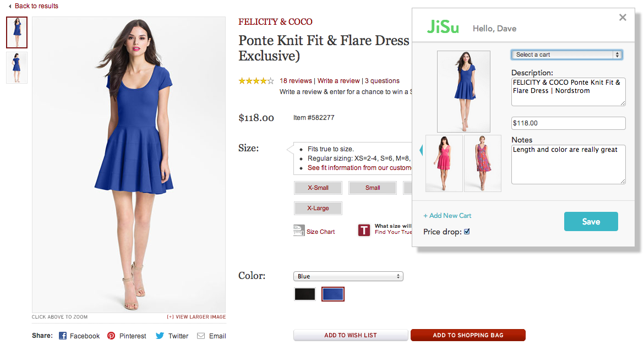Image resolution: width=644 pixels, height=345 pixels.
Task: Select the X-Small size option
Action: (x=318, y=188)
